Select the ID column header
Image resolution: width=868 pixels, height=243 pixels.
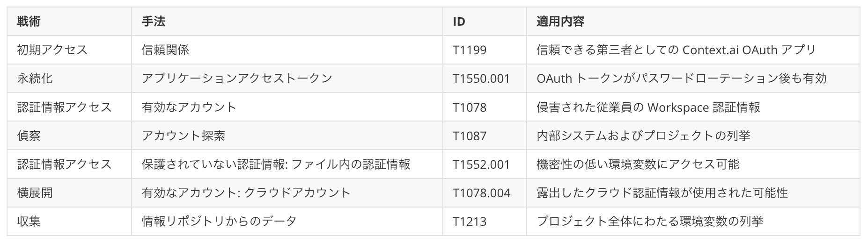coord(459,21)
